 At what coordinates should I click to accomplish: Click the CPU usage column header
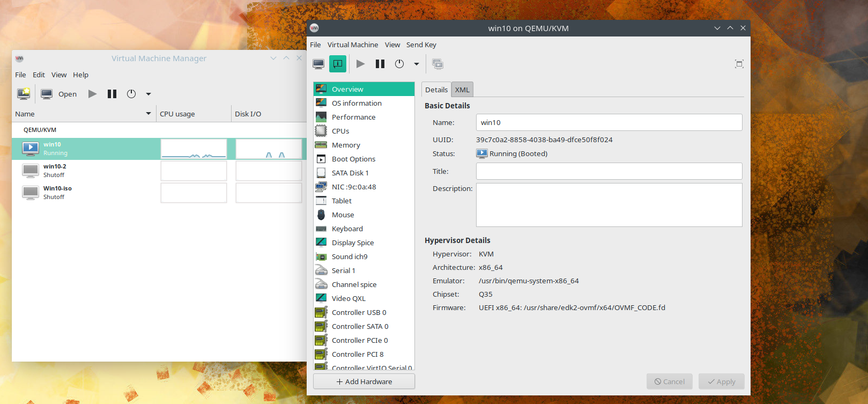pos(194,114)
